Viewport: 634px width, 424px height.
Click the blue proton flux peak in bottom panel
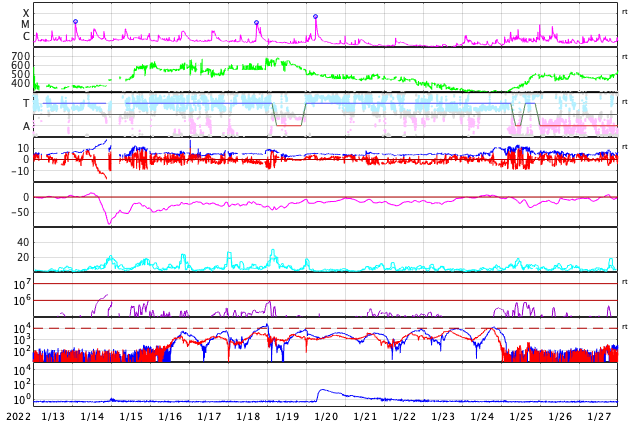click(322, 390)
